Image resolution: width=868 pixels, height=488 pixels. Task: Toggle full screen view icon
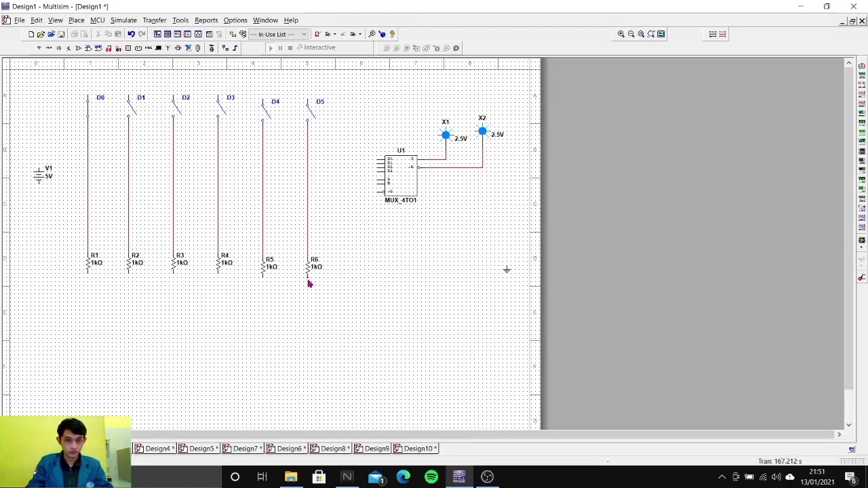661,34
